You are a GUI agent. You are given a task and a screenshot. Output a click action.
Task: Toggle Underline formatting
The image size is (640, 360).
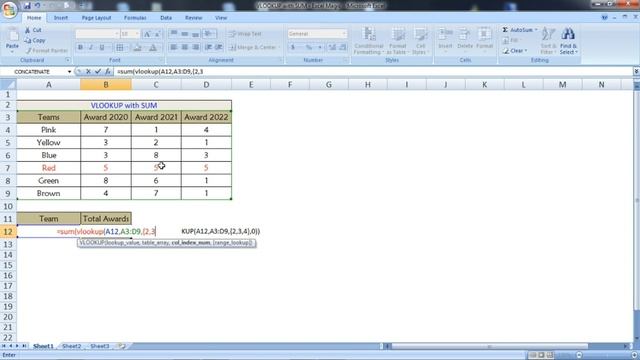point(102,47)
